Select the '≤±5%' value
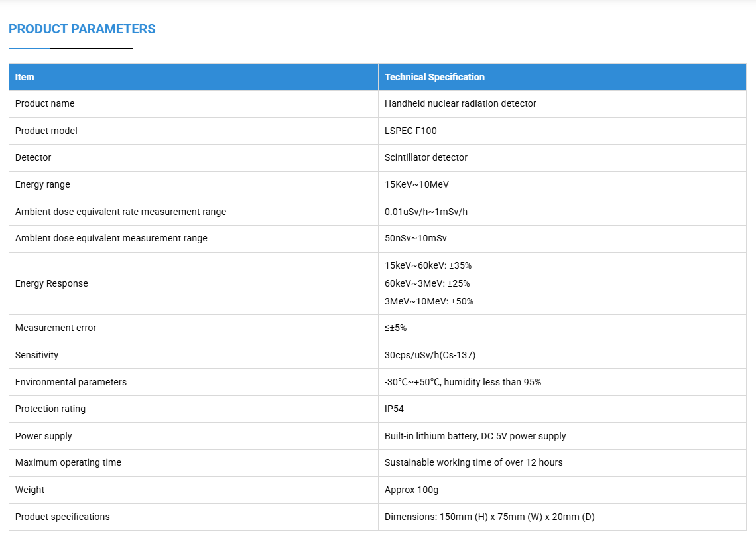 coord(395,328)
